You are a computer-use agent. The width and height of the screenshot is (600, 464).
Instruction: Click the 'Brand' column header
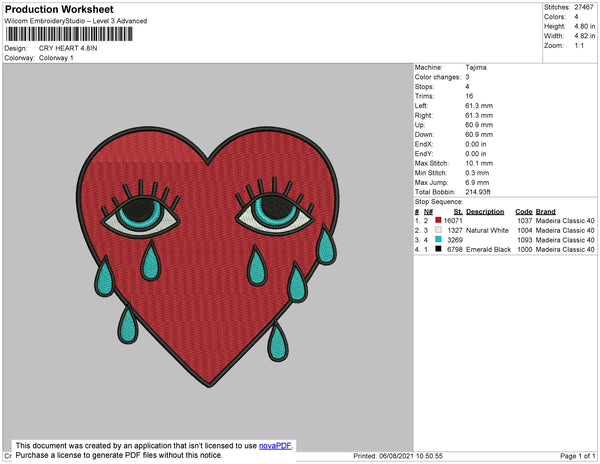click(545, 212)
